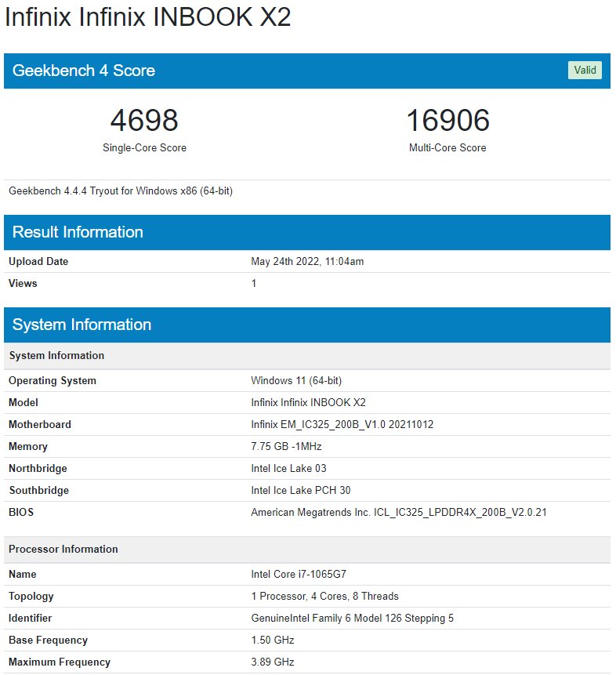Viewport: 616px width, 675px height.
Task: Click the "Maximum Frequency" label
Action: pos(60,662)
